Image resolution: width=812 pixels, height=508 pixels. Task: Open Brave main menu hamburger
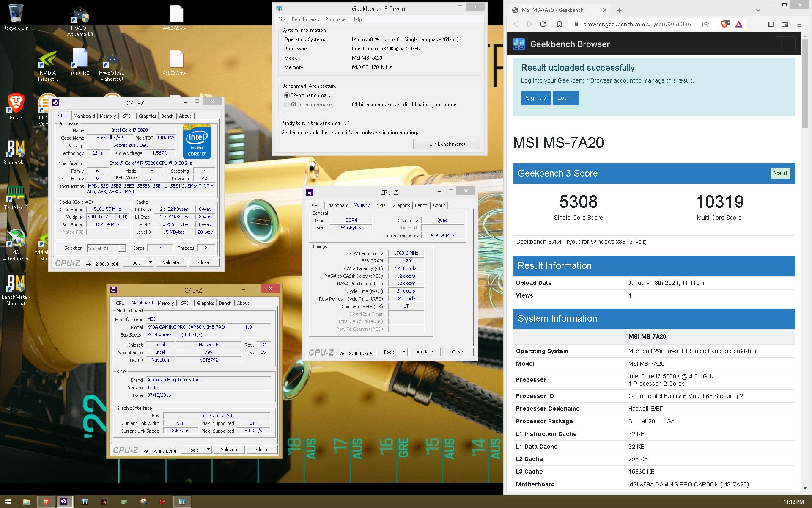coord(799,24)
